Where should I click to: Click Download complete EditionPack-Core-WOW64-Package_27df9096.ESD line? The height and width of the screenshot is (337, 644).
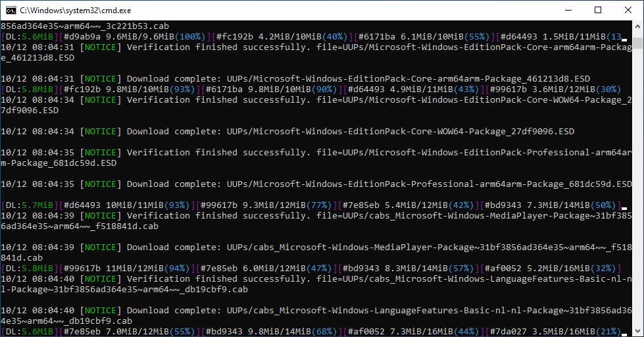(x=287, y=131)
